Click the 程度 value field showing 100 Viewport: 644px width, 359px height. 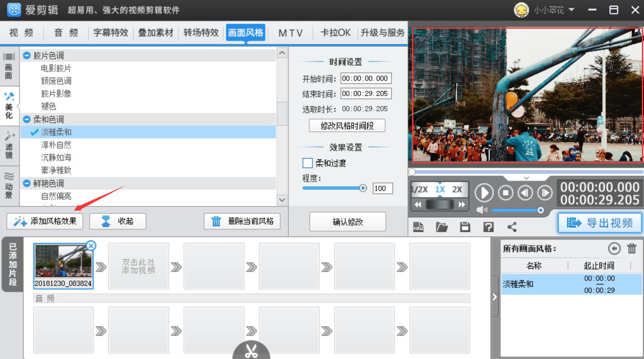click(383, 188)
